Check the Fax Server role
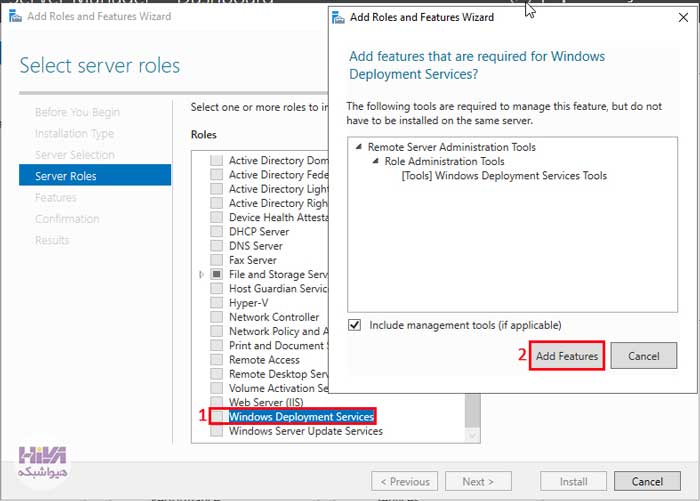Viewport: 700px width, 501px height. coord(217,260)
